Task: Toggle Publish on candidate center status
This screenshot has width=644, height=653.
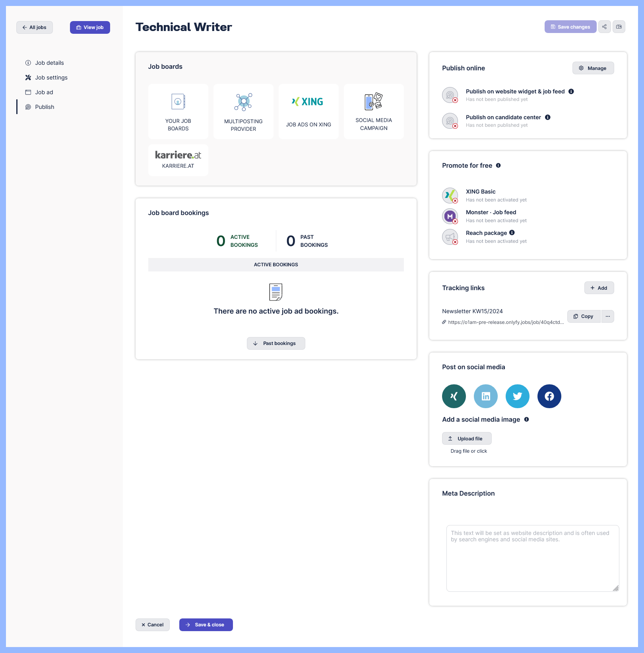Action: click(450, 121)
